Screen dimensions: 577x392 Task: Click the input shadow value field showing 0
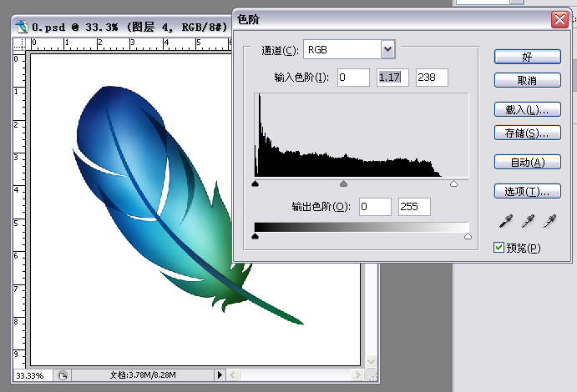[x=353, y=78]
